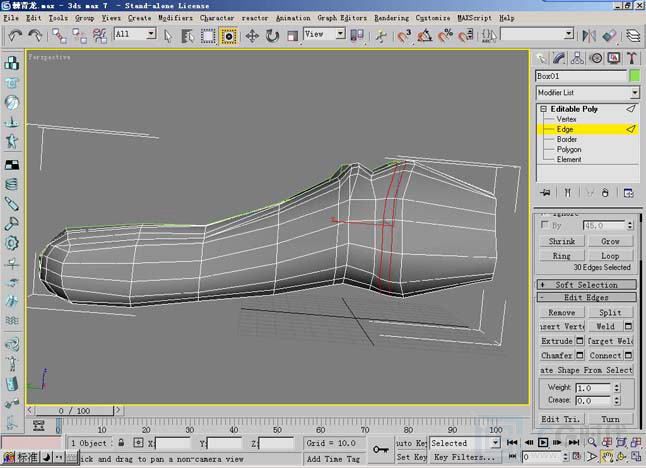Select the Polygon sub-object level
Screen dimensions: 646x468
pos(569,149)
